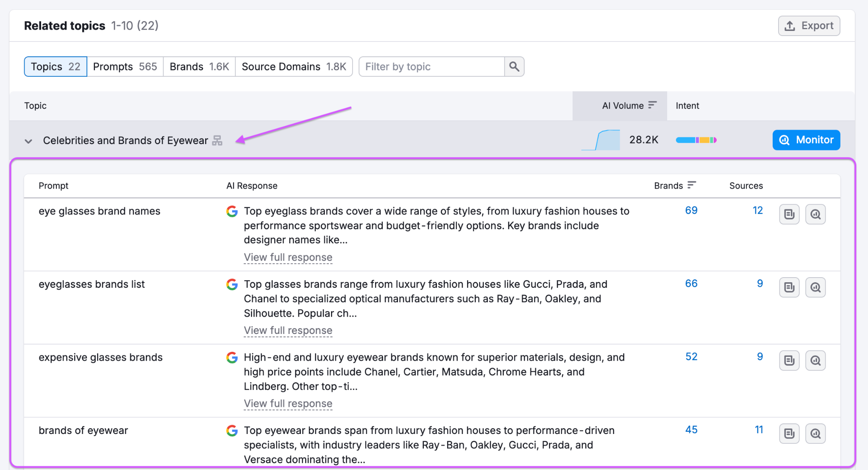The width and height of the screenshot is (868, 470).
Task: Click the monitor prompt icon for 'eye glasses brand names'
Action: click(815, 214)
